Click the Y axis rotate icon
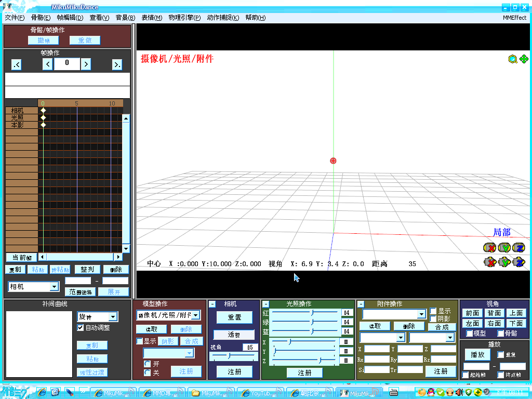Viewport: 532px width, 399px height. click(x=504, y=248)
